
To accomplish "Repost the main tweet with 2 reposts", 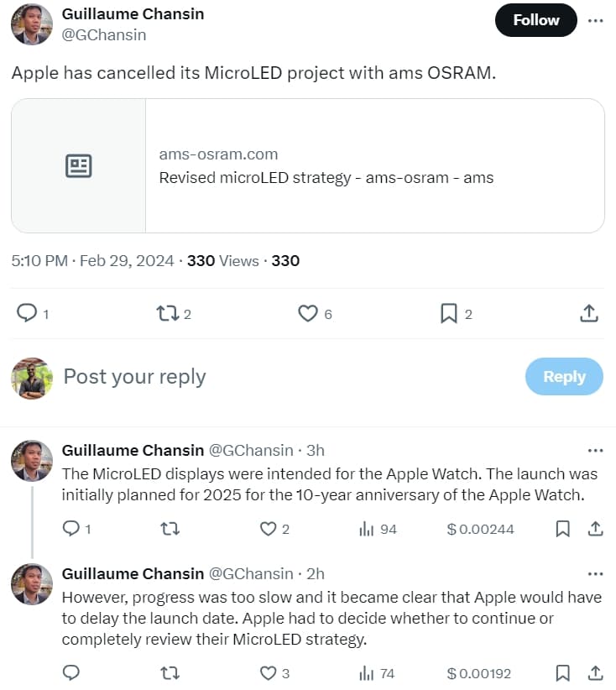I will pos(168,313).
